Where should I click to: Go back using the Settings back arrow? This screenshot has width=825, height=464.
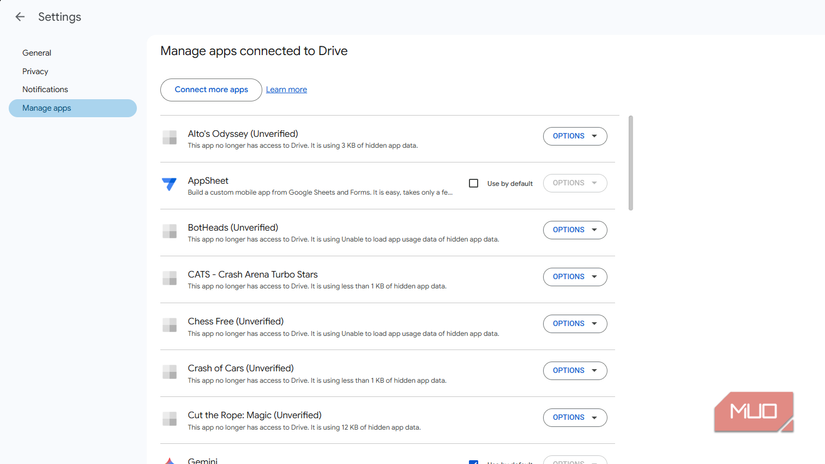[x=20, y=17]
